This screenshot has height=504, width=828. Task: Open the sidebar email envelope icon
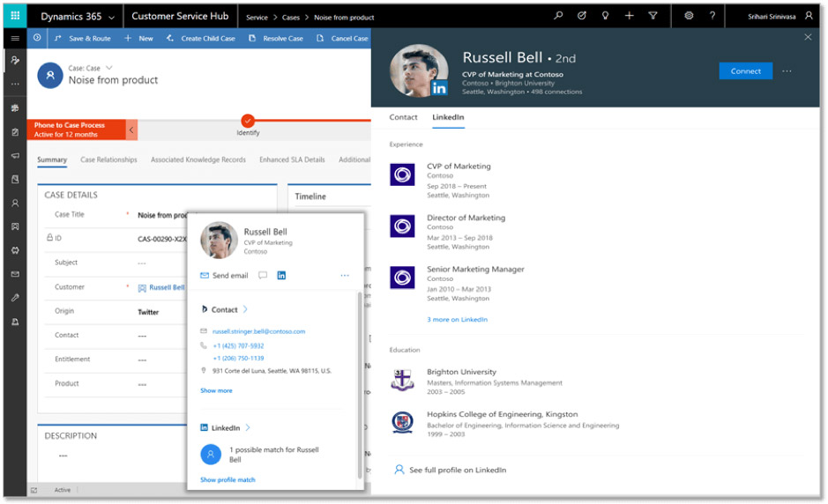(x=15, y=274)
